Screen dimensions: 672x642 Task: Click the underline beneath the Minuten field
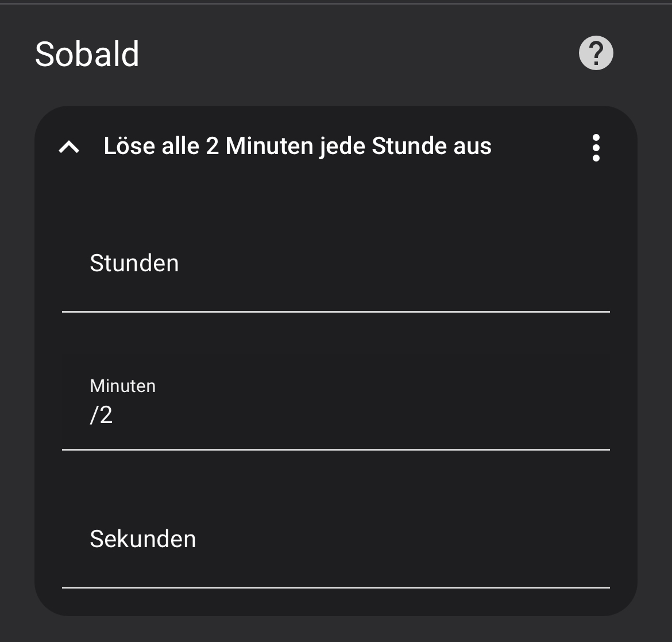335,449
